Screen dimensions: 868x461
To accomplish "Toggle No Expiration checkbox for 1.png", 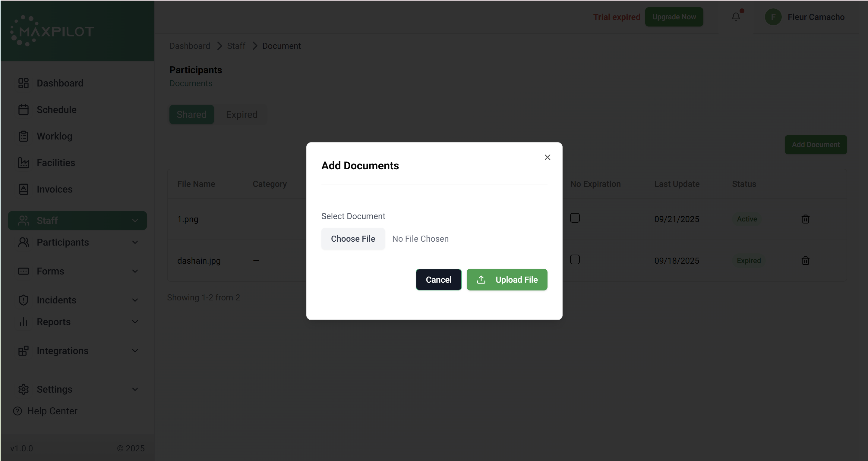I will point(575,218).
